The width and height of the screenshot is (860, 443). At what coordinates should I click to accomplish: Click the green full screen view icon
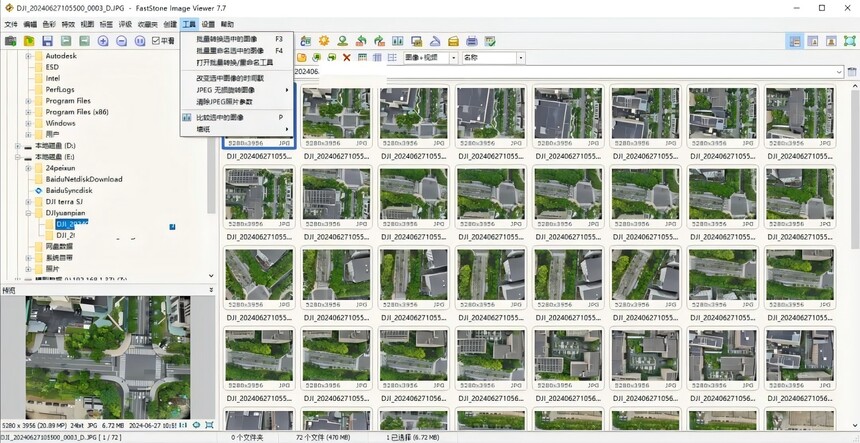[x=850, y=41]
